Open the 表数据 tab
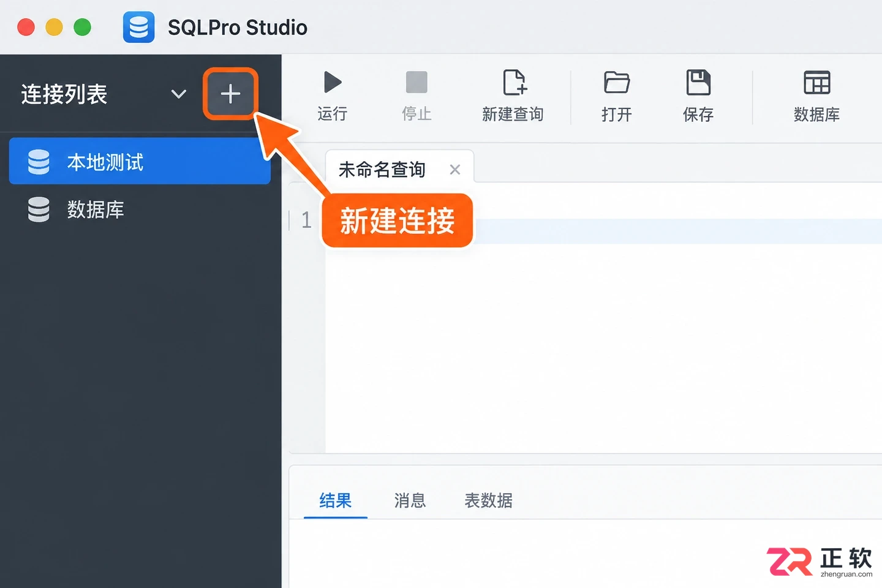 point(488,500)
